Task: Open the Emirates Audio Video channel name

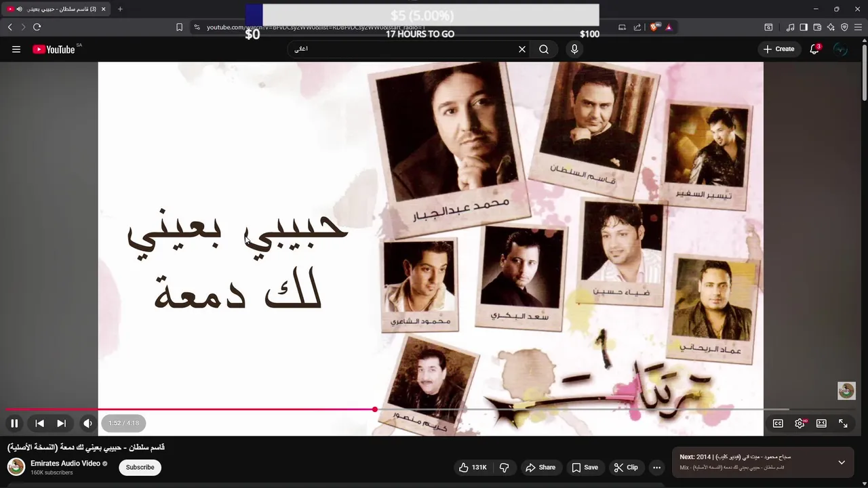Action: pyautogui.click(x=65, y=464)
